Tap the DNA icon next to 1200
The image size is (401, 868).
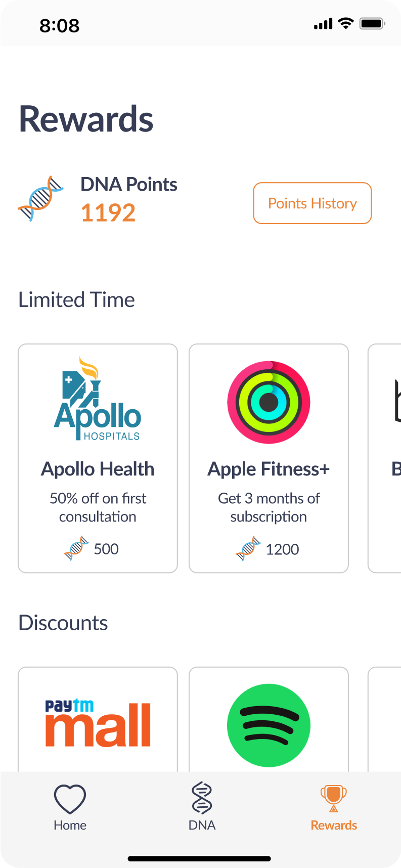pos(248,549)
